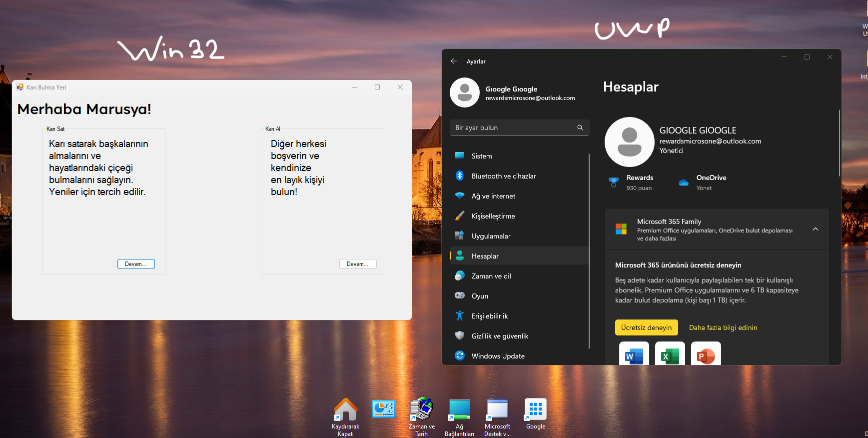Click the Erişilebilirlik figure icon
868x438 pixels.
[x=460, y=315]
